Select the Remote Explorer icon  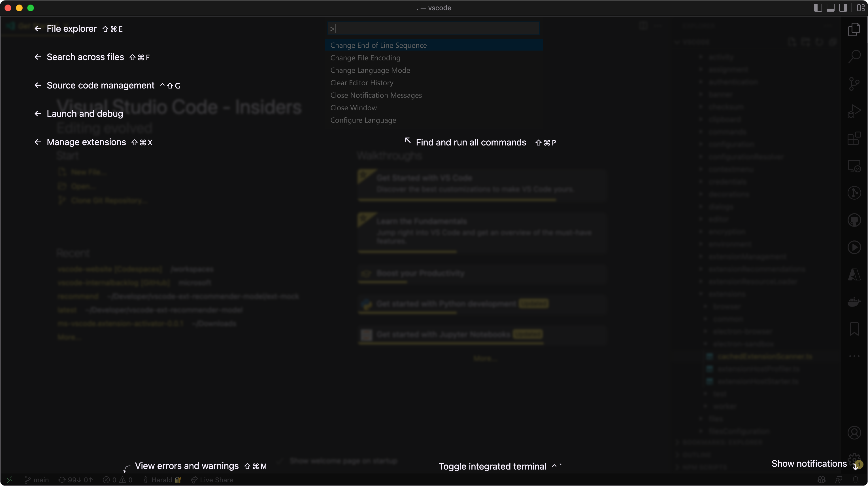click(854, 166)
